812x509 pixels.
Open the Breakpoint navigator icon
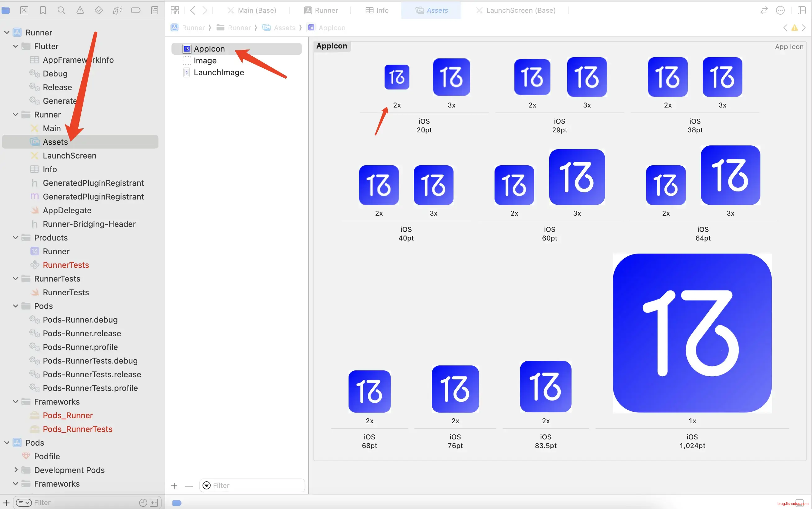click(136, 11)
